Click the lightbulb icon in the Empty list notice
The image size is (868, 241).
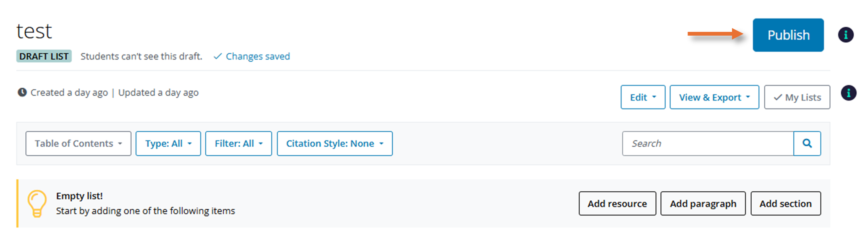(x=37, y=204)
